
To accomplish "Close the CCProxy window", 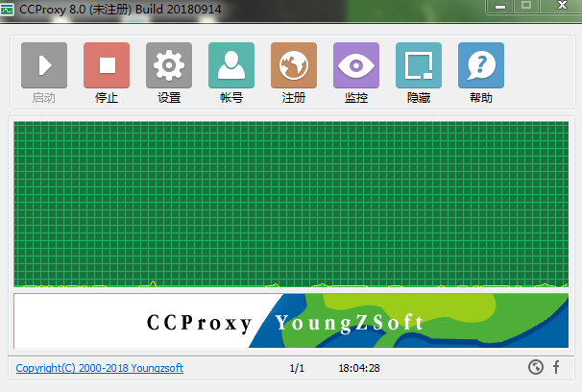I will tap(562, 6).
